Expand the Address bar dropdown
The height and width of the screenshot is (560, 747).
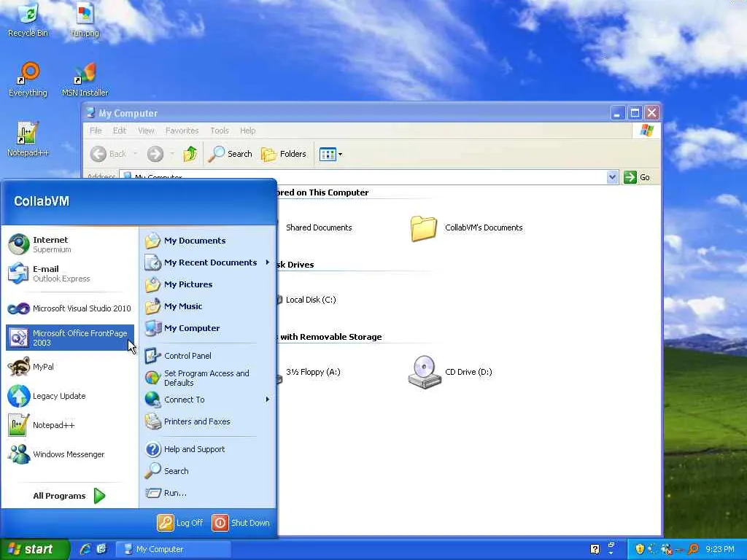tap(612, 177)
